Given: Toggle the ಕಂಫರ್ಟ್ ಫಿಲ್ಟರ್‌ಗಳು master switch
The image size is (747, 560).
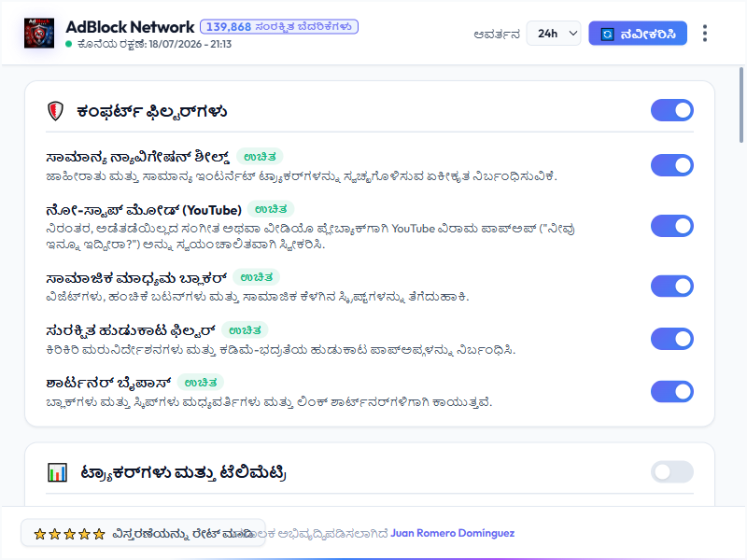Looking at the screenshot, I should point(671,110).
